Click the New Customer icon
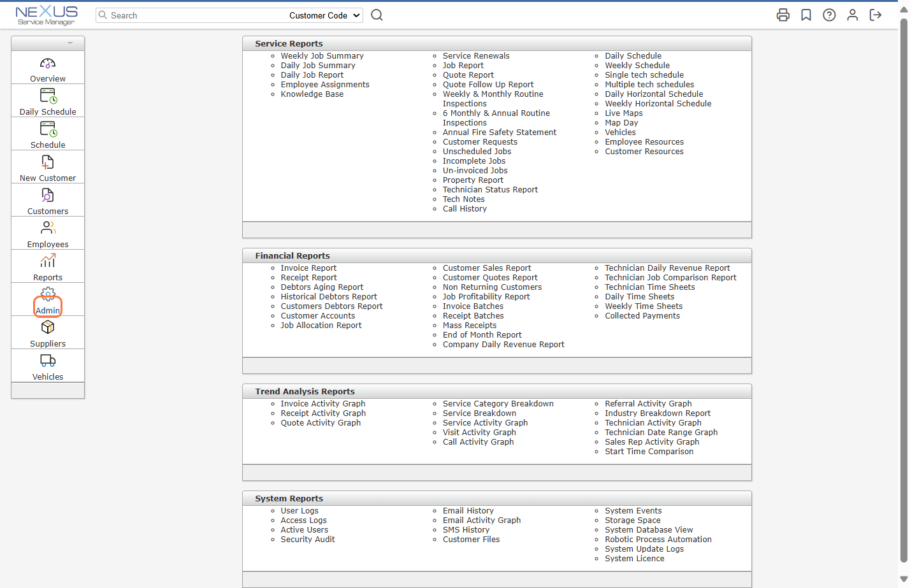This screenshot has height=588, width=910. (x=48, y=162)
